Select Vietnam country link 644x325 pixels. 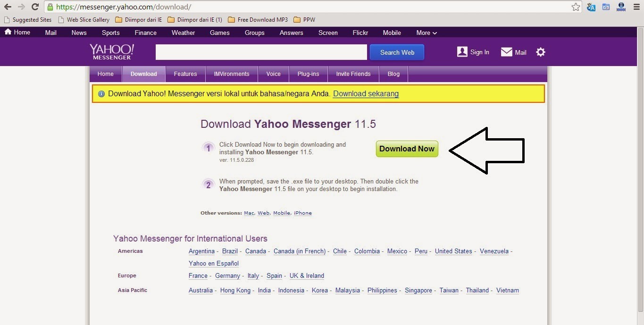click(x=508, y=291)
